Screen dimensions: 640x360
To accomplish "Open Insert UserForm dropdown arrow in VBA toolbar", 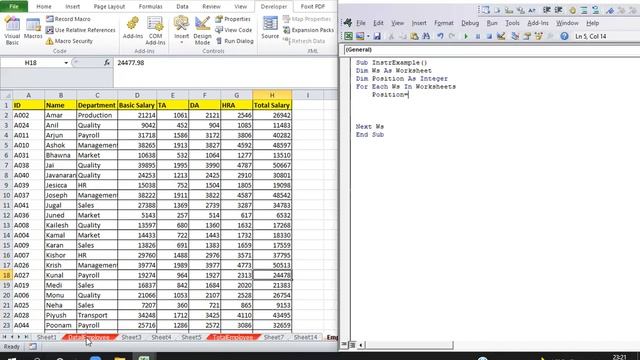I will point(368,36).
